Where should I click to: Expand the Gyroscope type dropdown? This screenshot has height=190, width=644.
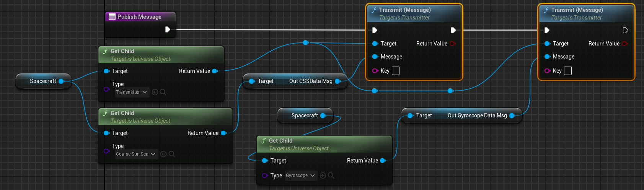(301, 175)
